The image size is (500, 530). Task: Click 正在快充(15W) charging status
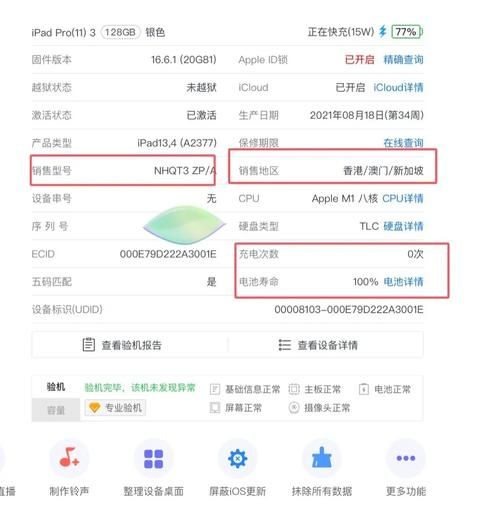pyautogui.click(x=341, y=32)
